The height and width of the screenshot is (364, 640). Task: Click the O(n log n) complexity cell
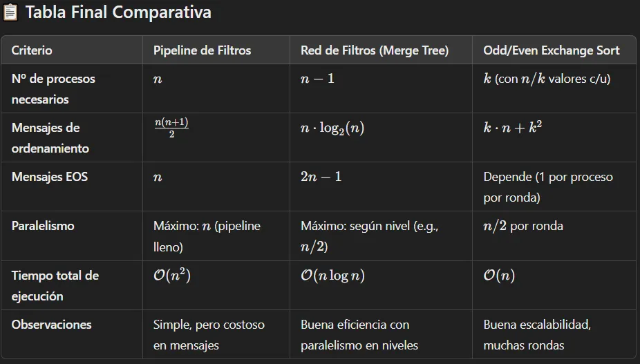(x=332, y=276)
